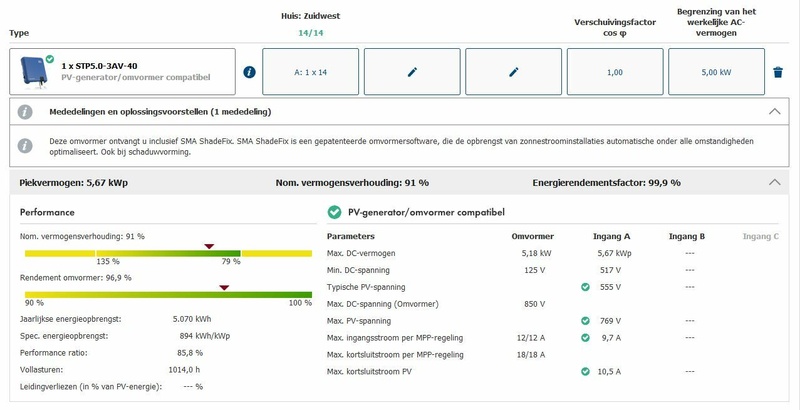Click the second pencil edit icon
Image resolution: width=800 pixels, height=410 pixels.
(514, 72)
